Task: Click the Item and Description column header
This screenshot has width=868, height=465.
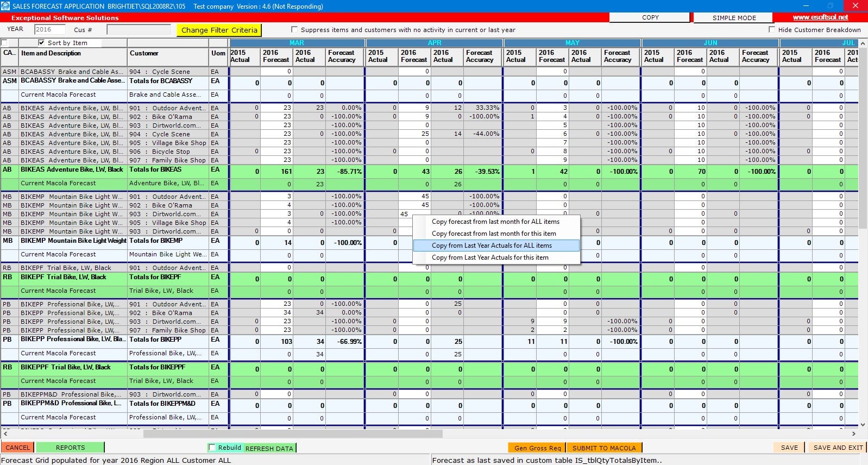Action: click(73, 56)
